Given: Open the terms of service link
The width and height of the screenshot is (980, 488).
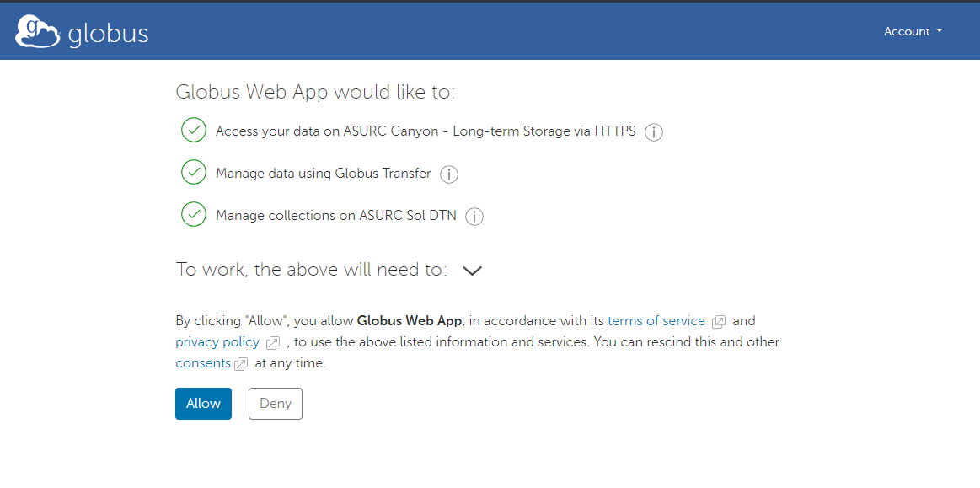Looking at the screenshot, I should (x=656, y=321).
